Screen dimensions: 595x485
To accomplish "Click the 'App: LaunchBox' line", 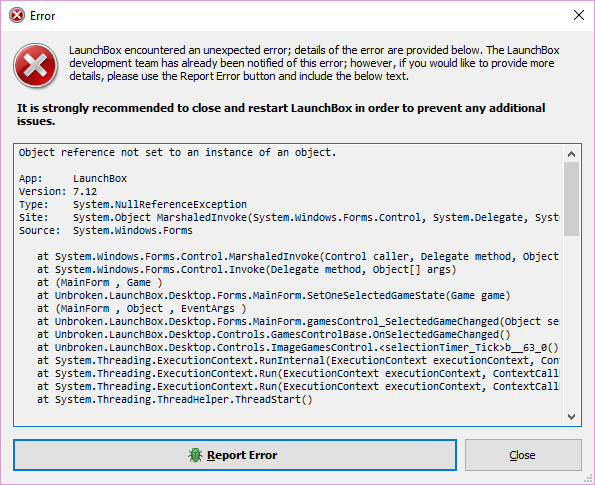I will coord(73,178).
